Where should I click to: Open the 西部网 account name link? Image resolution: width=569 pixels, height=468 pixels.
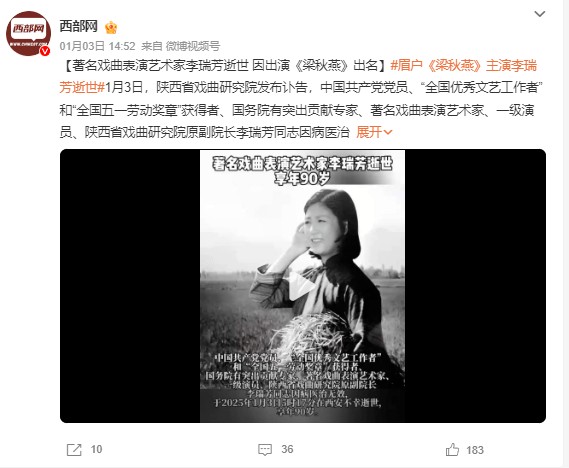(x=79, y=26)
